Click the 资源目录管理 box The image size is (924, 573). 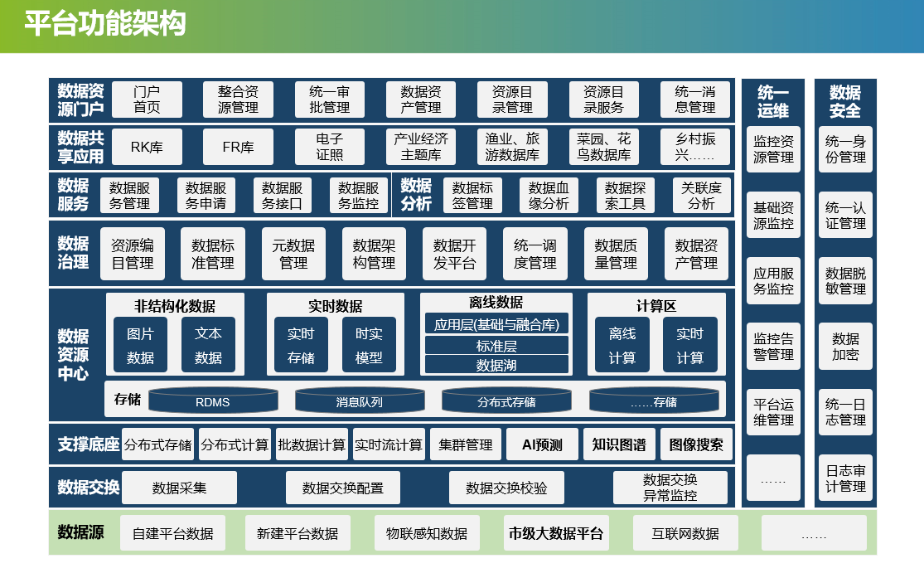(512, 100)
